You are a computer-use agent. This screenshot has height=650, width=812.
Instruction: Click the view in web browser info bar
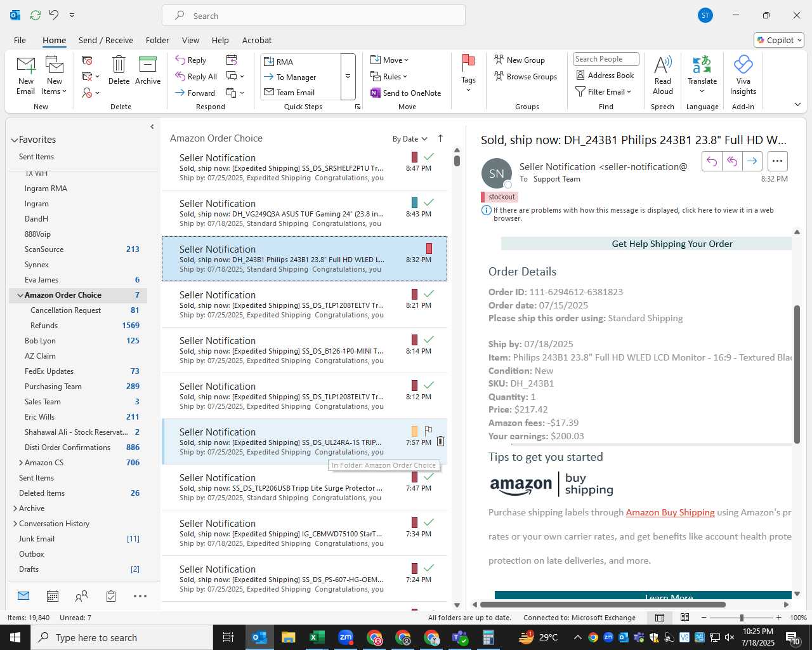click(x=633, y=214)
